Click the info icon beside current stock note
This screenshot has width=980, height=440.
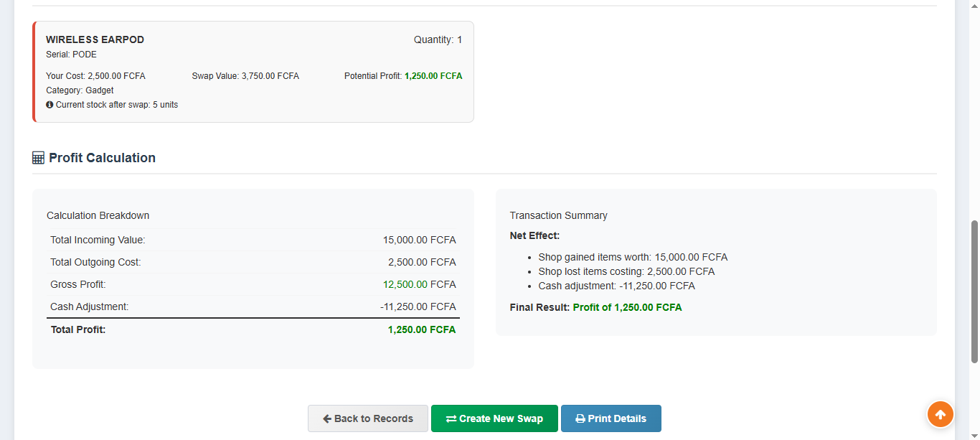[x=49, y=104]
